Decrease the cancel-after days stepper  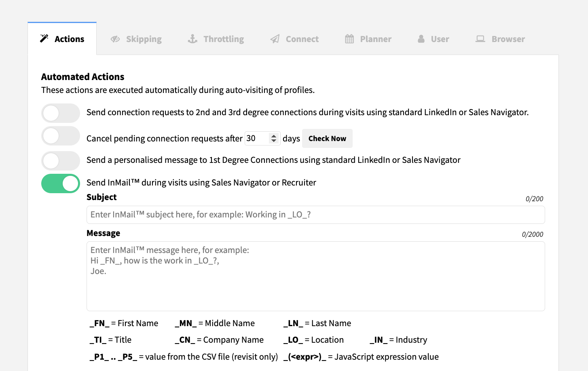(x=274, y=141)
